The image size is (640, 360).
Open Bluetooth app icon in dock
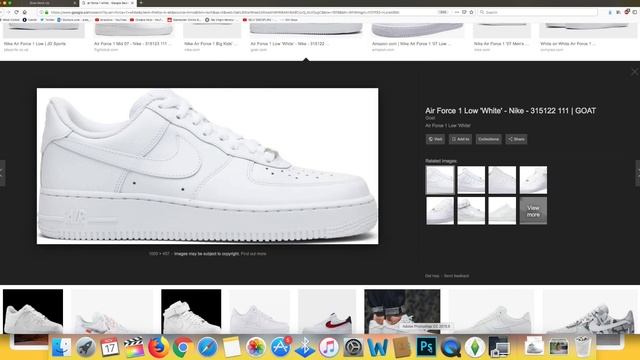[304, 347]
